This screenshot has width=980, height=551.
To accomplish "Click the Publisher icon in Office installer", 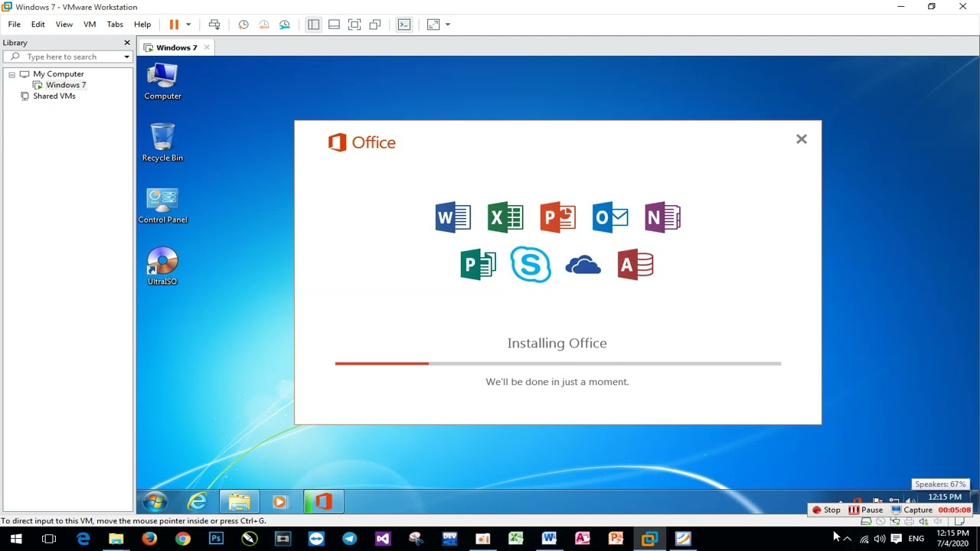I will point(478,265).
